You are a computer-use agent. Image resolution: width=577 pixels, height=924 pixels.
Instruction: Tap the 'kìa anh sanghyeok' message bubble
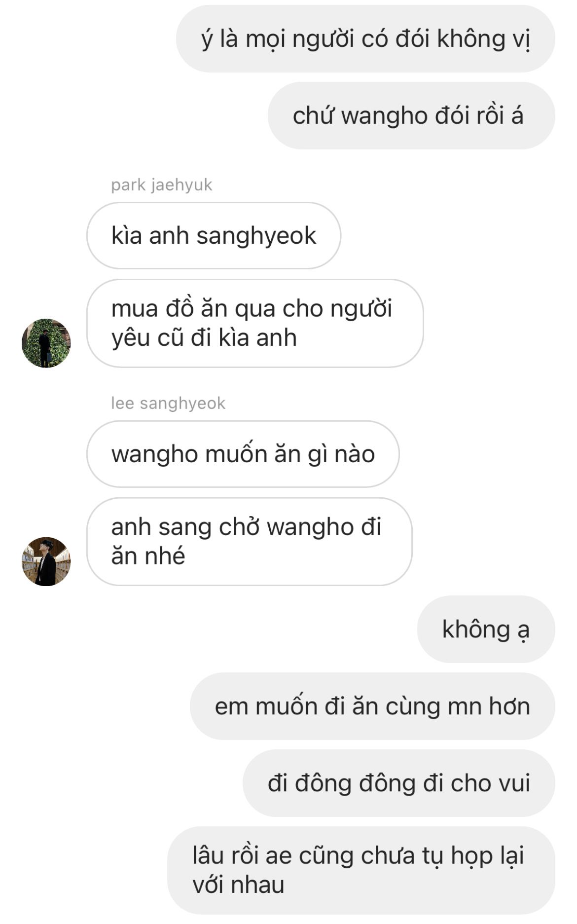pyautogui.click(x=214, y=235)
